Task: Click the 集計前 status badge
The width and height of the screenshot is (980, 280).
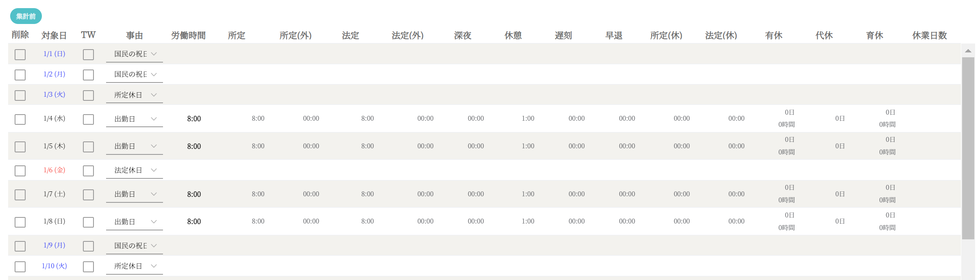Action: (x=26, y=16)
